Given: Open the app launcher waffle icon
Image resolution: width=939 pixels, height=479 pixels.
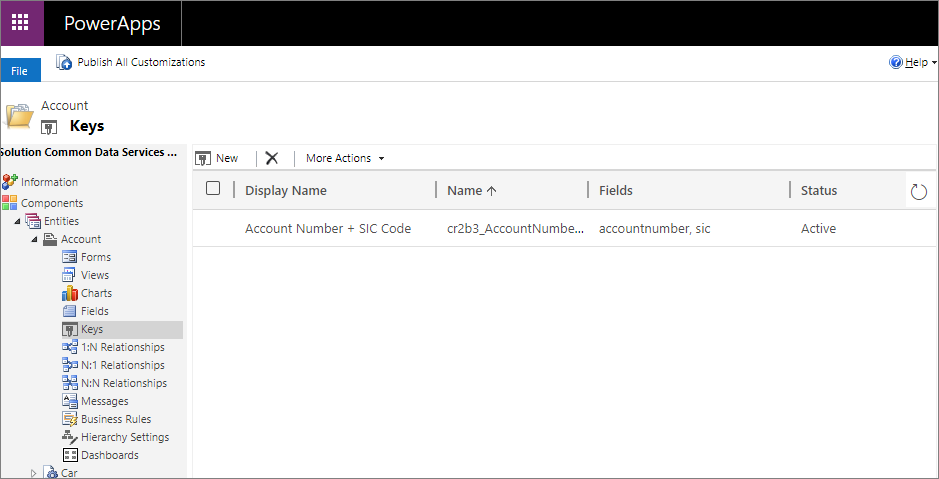Looking at the screenshot, I should click(x=20, y=23).
